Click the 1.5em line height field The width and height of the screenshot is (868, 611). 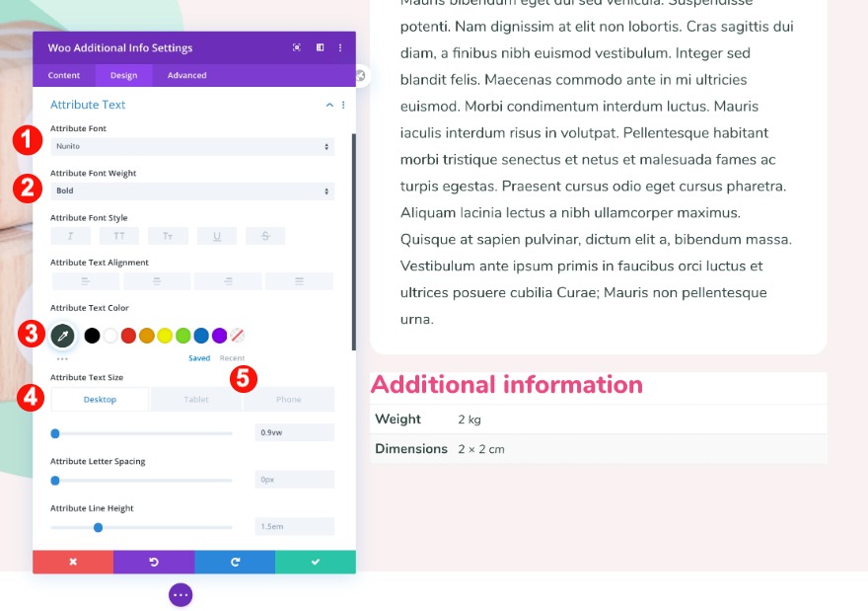(295, 527)
